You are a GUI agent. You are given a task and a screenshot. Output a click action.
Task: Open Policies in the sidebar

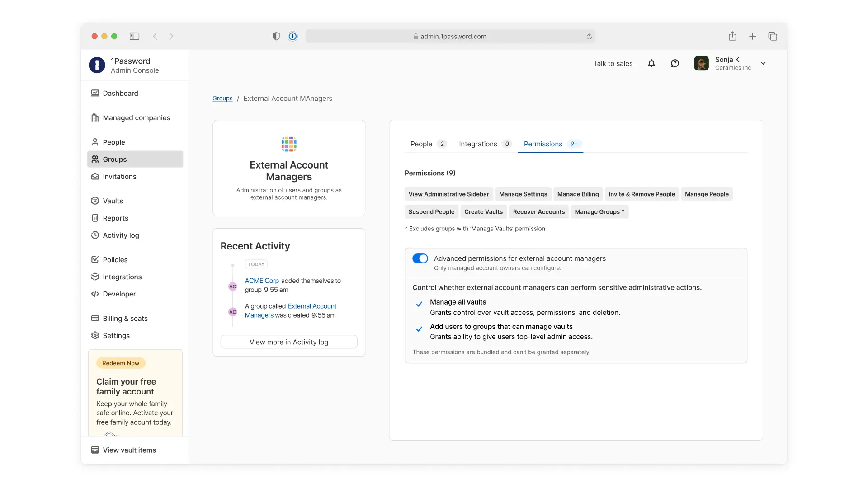(135, 259)
